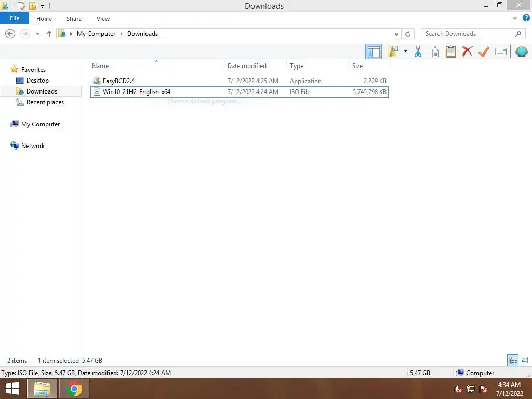This screenshot has height=399, width=532.
Task: Click Downloads in the address breadcrumb
Action: (x=142, y=34)
